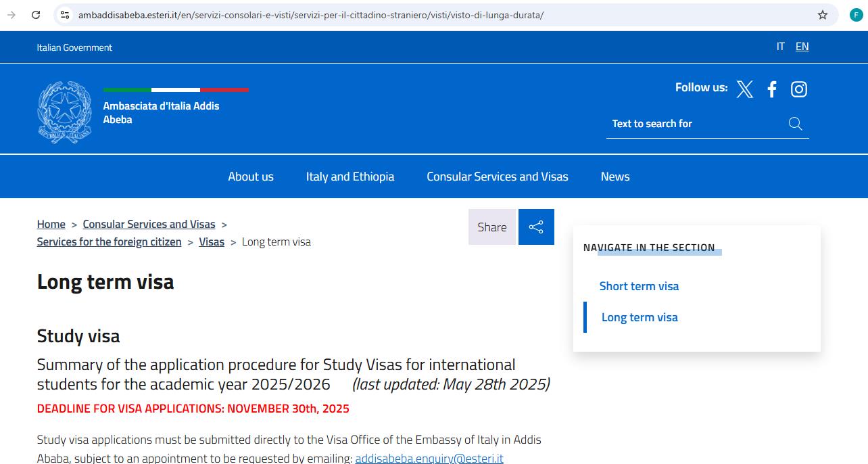The height and width of the screenshot is (464, 868).
Task: Switch language to IT
Action: tap(780, 46)
